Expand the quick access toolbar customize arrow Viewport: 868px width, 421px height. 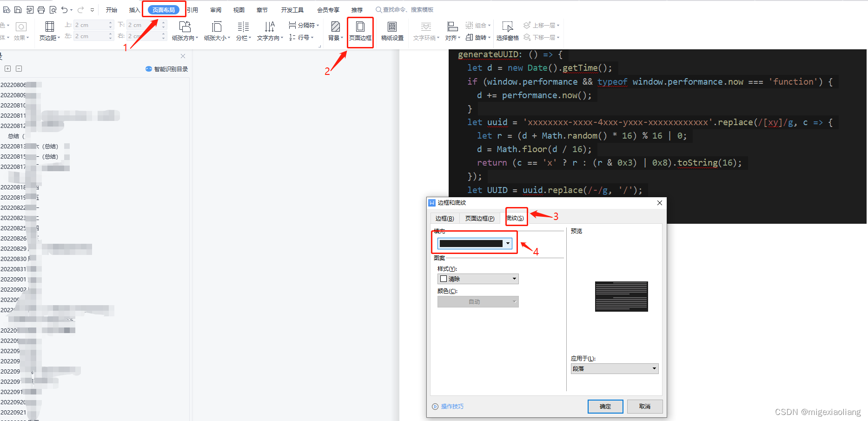92,10
